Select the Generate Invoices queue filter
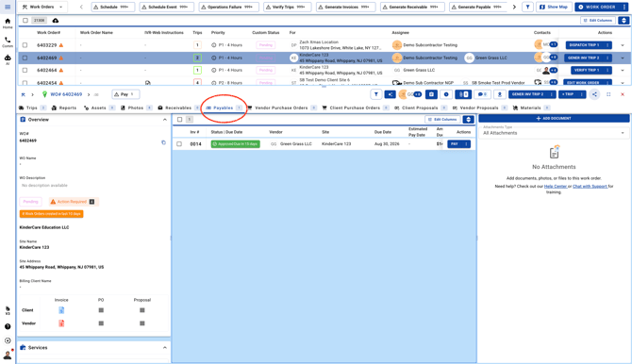 tap(346, 7)
